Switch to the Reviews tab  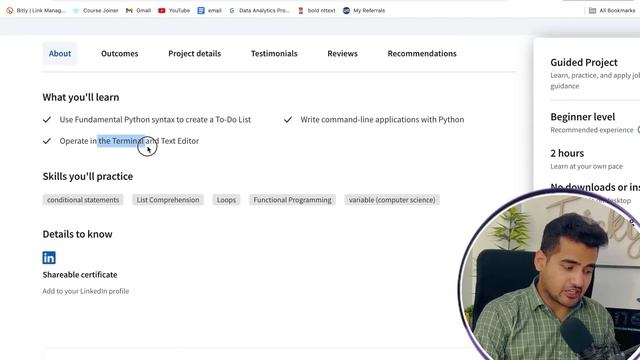342,53
